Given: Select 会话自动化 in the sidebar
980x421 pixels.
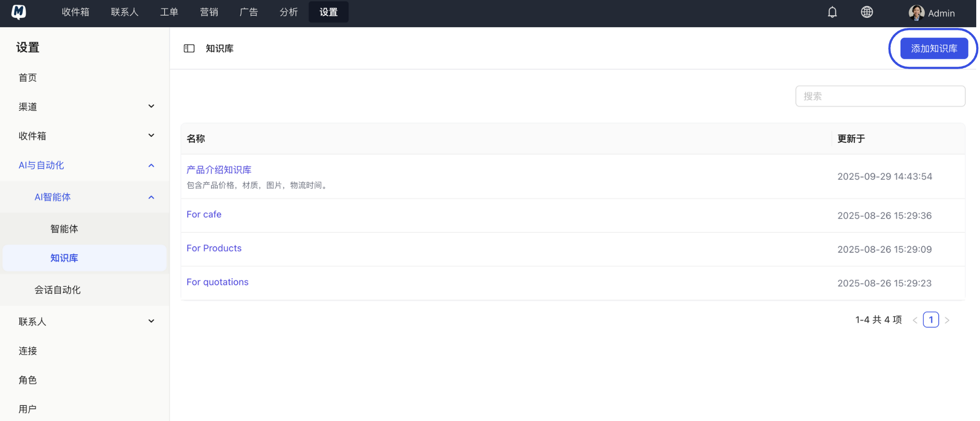Looking at the screenshot, I should pos(57,290).
